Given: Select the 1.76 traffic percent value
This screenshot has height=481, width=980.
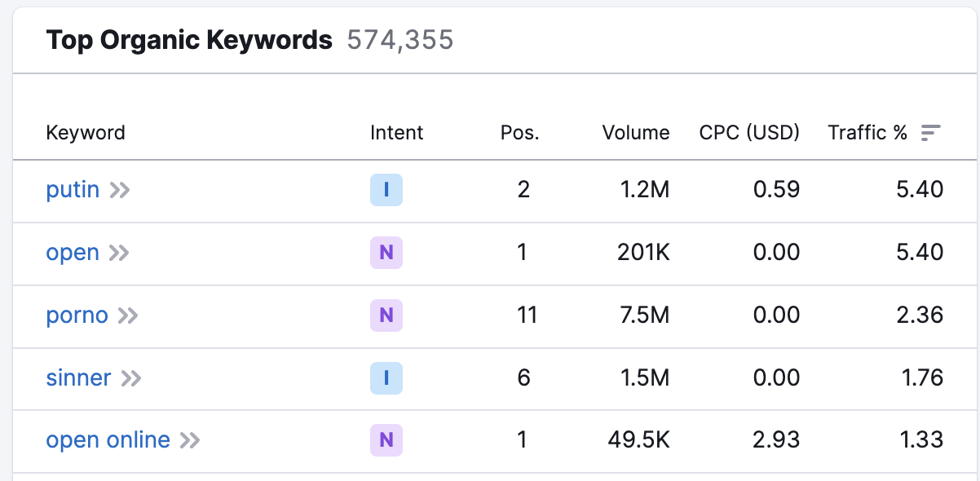Looking at the screenshot, I should (922, 379).
